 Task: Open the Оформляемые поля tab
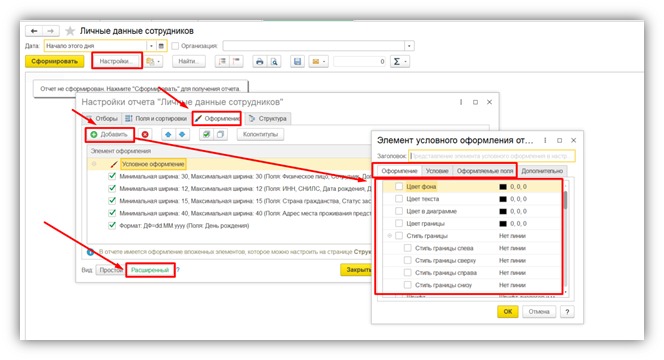pyautogui.click(x=485, y=171)
